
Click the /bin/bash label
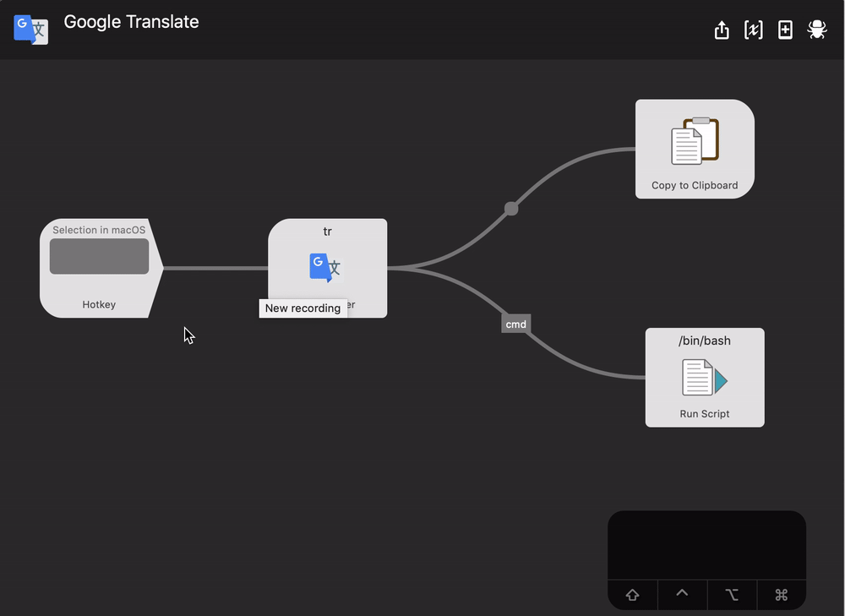click(x=705, y=341)
